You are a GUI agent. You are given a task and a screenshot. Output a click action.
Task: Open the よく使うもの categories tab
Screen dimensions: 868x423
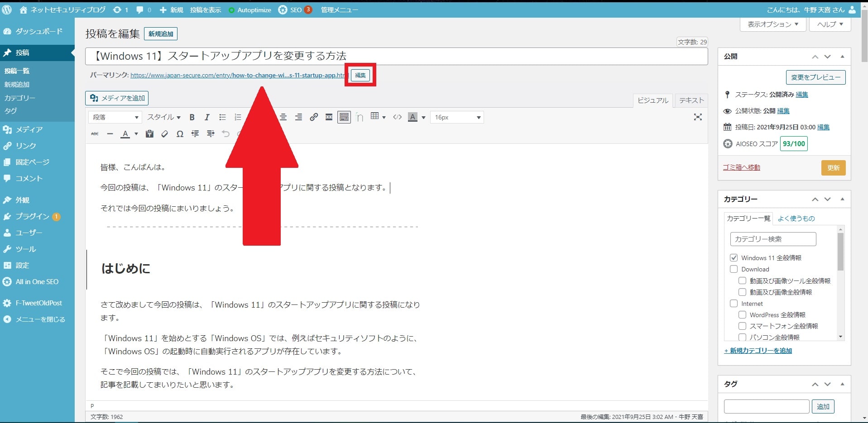click(796, 219)
